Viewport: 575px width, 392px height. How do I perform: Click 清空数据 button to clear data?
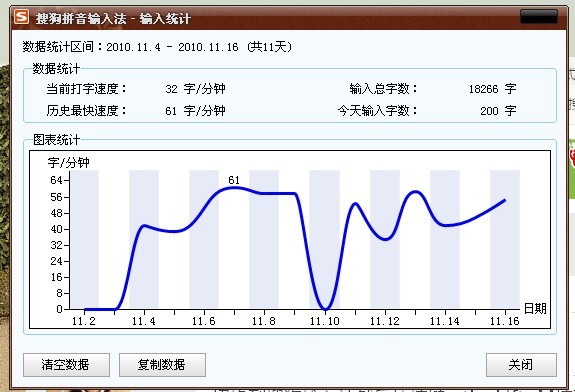coord(66,364)
